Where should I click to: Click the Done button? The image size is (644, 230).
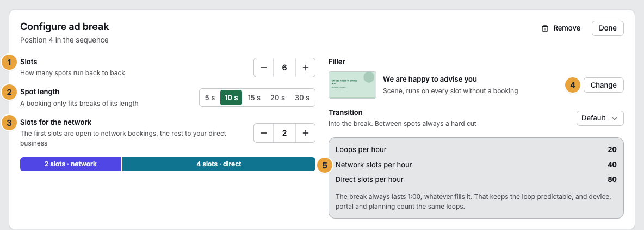coord(608,28)
